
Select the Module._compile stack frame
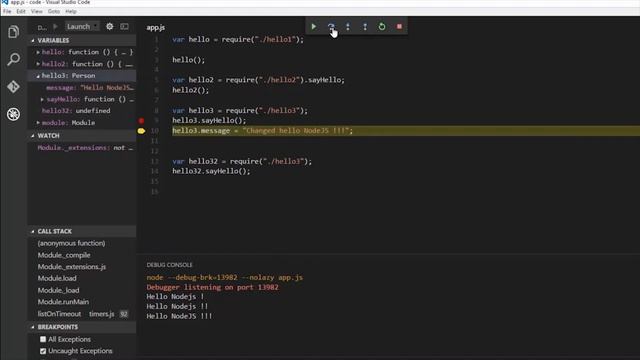82,255
